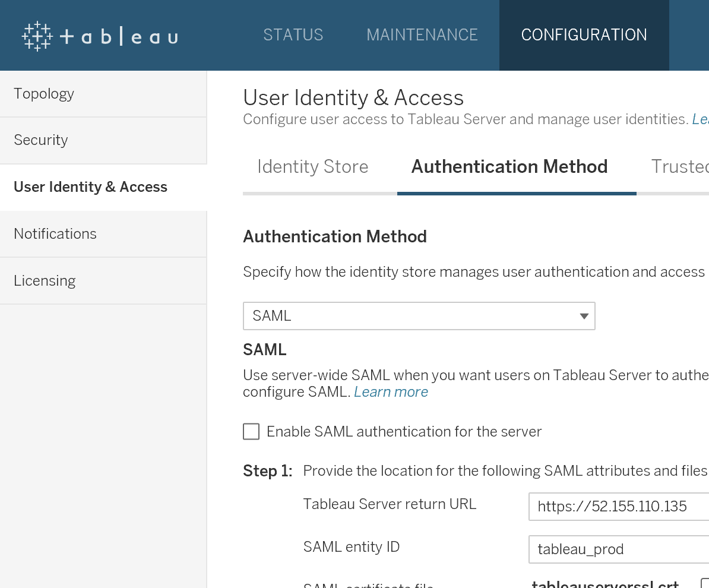The height and width of the screenshot is (588, 709).
Task: Click the Tableau logo icon
Action: click(x=37, y=36)
